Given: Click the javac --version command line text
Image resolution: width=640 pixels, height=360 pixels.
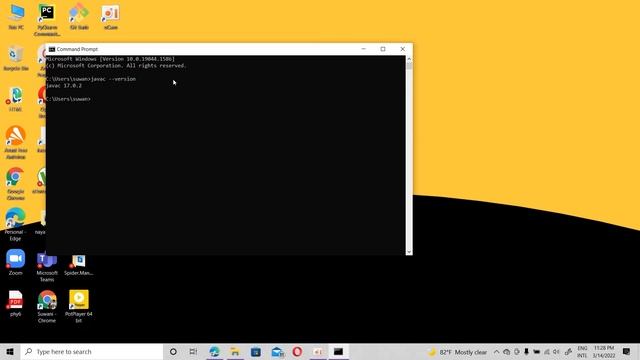Looking at the screenshot, I should [x=113, y=79].
